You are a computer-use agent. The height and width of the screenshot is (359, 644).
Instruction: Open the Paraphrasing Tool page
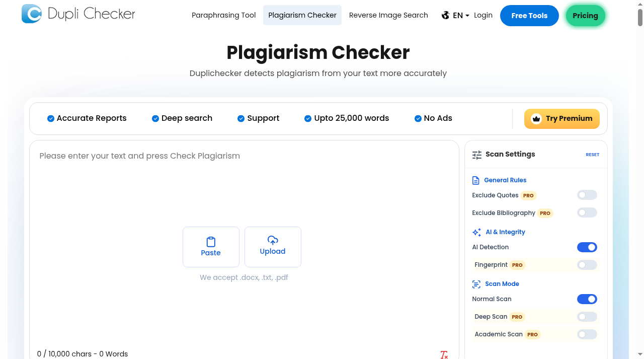(x=224, y=15)
